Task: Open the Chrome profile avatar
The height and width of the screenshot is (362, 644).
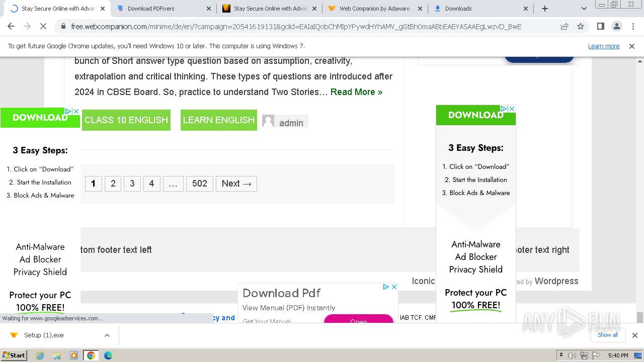Action: coord(616,27)
